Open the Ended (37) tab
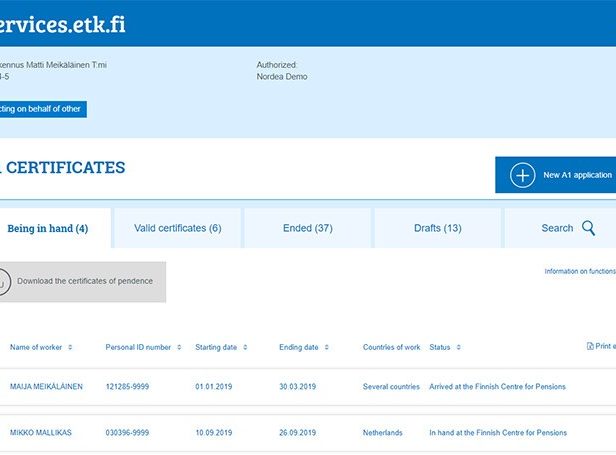Viewport: 616px width, 455px height. click(x=307, y=228)
